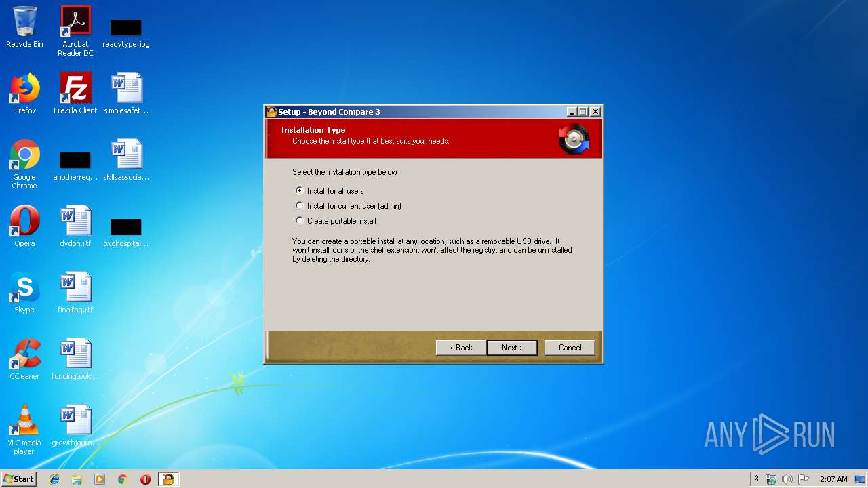Click the Beyond Compare logo in header
Viewport: 868px width, 488px height.
click(x=574, y=139)
